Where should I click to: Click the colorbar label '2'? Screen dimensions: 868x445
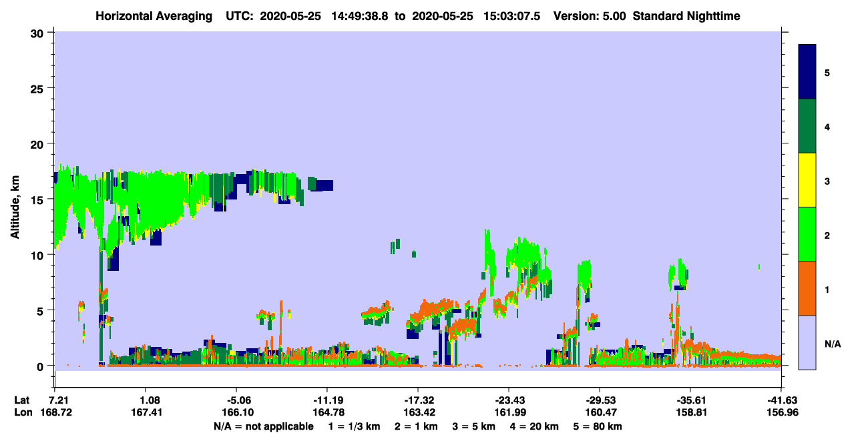point(827,235)
